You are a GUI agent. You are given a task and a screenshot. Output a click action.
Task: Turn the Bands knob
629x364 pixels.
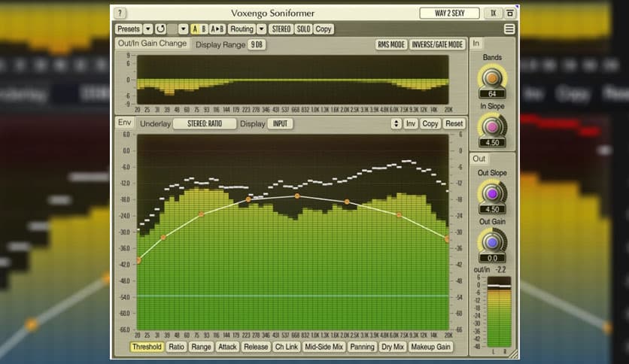492,77
